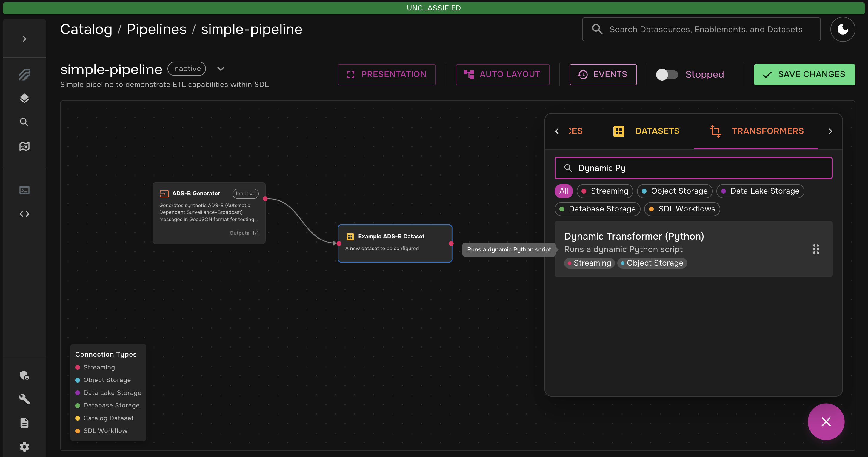Open the layers icon in sidebar
This screenshot has width=868, height=457.
[24, 99]
